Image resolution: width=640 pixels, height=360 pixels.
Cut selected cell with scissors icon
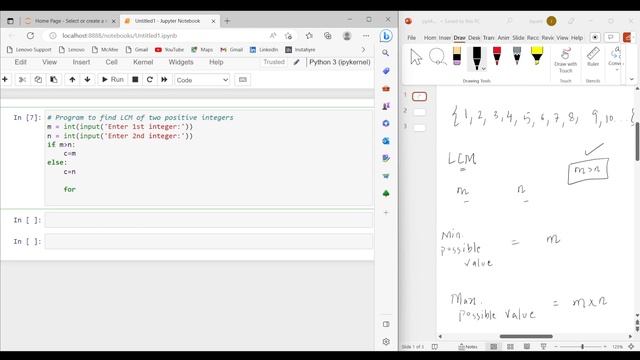click(x=22, y=80)
